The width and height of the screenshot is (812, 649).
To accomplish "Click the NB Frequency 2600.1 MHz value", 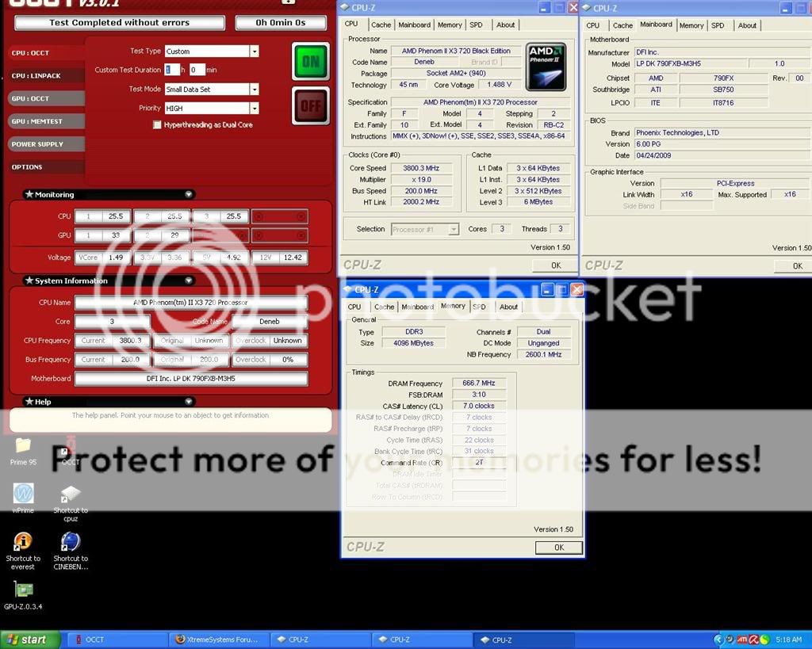I will coord(543,354).
